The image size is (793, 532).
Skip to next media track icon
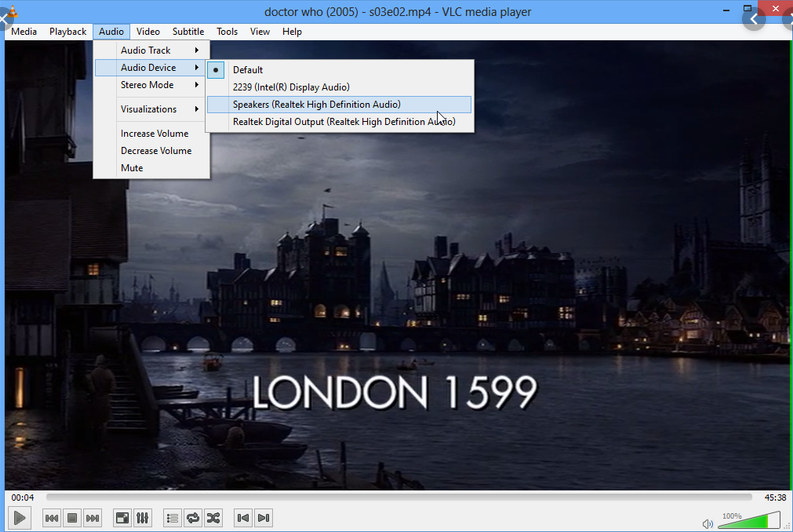93,518
